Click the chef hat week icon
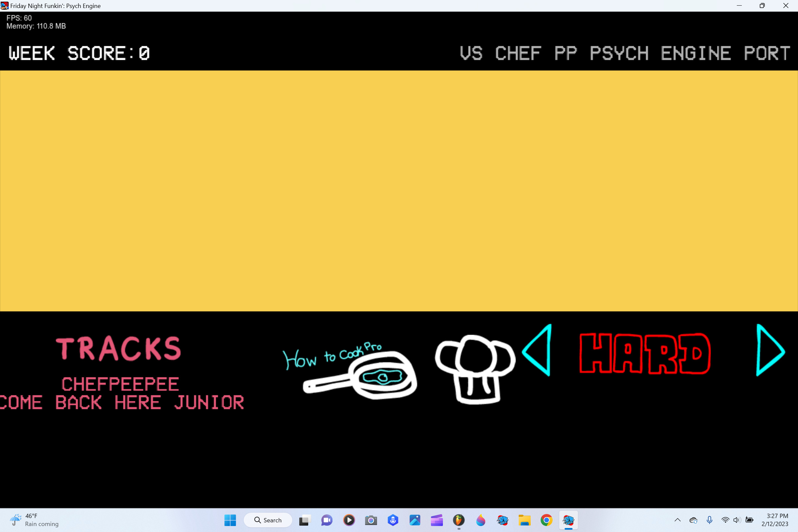 click(475, 370)
